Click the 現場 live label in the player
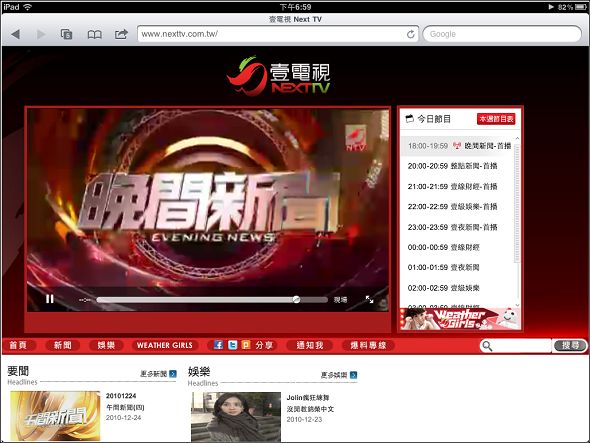Viewport: 590px width, 443px height. [x=340, y=300]
